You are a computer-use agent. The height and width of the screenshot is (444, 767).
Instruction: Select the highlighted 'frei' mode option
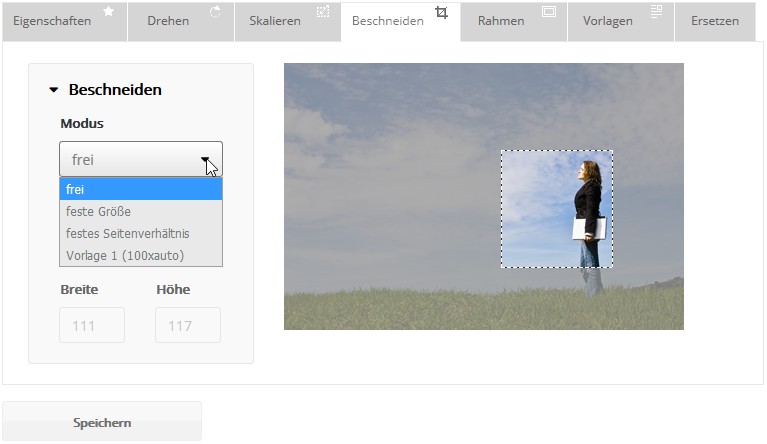click(140, 189)
